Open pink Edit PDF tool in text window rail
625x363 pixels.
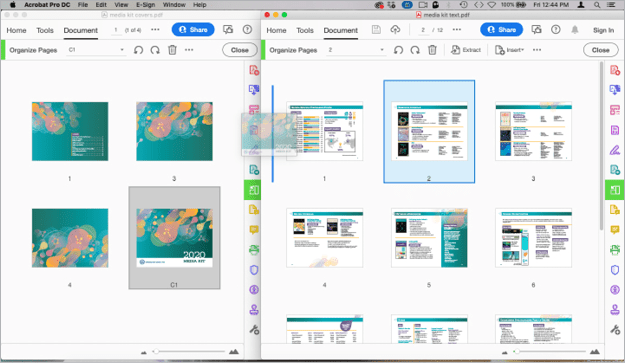(x=615, y=110)
